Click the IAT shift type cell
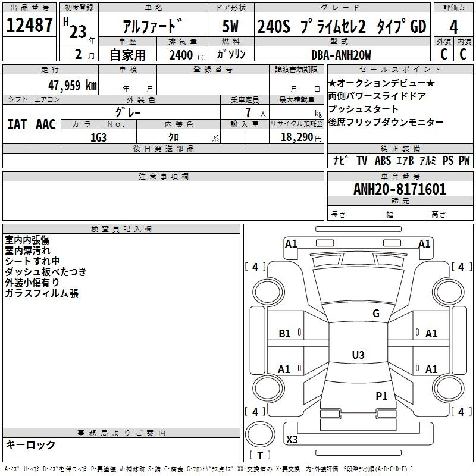 click(x=17, y=124)
